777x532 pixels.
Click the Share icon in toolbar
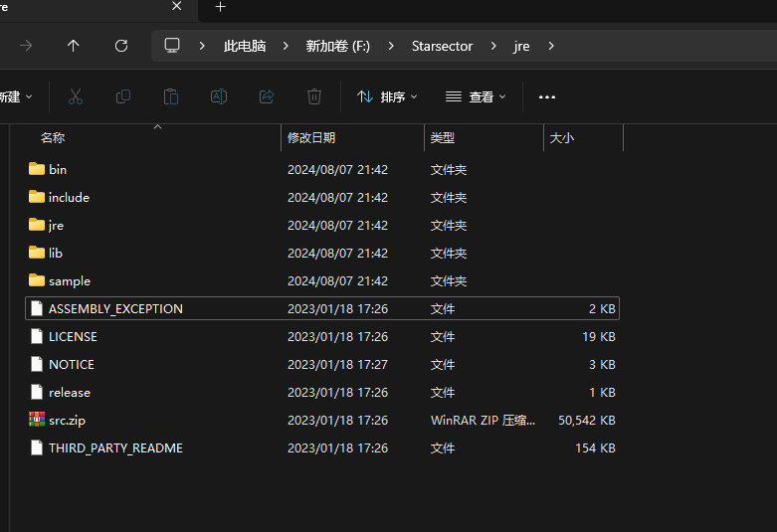pyautogui.click(x=267, y=96)
